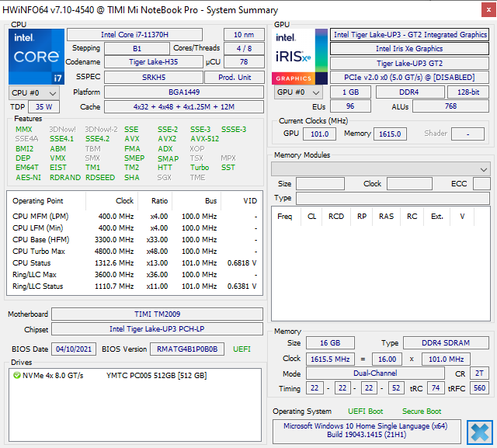Click the RDSEED feature label
The height and width of the screenshot is (448, 497).
click(100, 178)
